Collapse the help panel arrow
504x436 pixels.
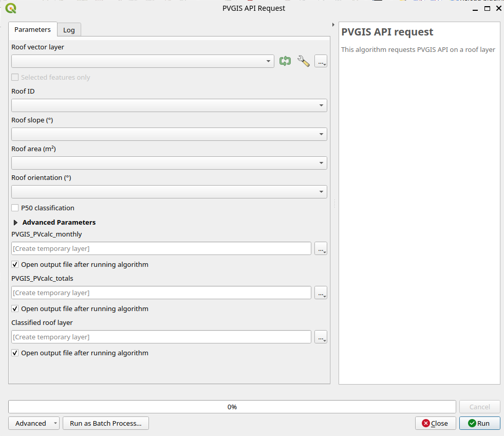(334, 25)
